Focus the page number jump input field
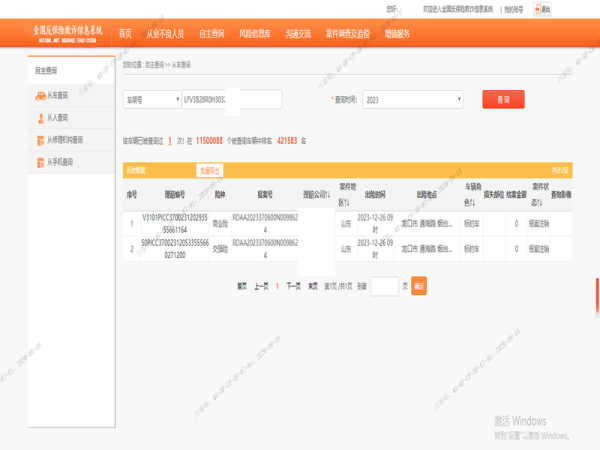This screenshot has height=450, width=600. pos(385,286)
